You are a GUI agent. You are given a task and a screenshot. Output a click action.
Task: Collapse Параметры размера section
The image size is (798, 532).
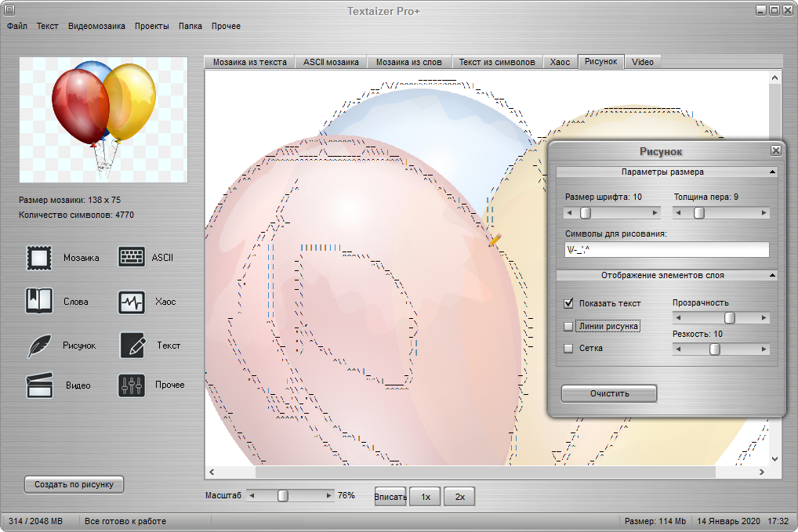pos(773,172)
